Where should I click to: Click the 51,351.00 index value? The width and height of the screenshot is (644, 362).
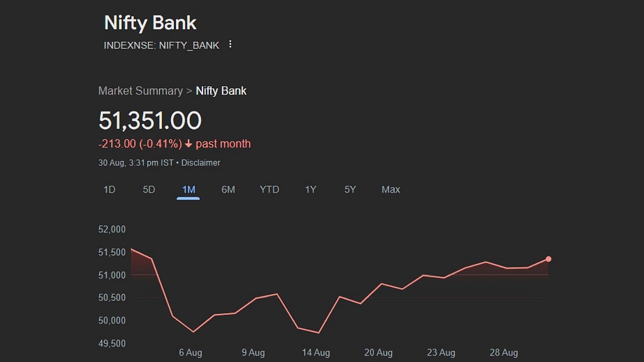coord(150,121)
